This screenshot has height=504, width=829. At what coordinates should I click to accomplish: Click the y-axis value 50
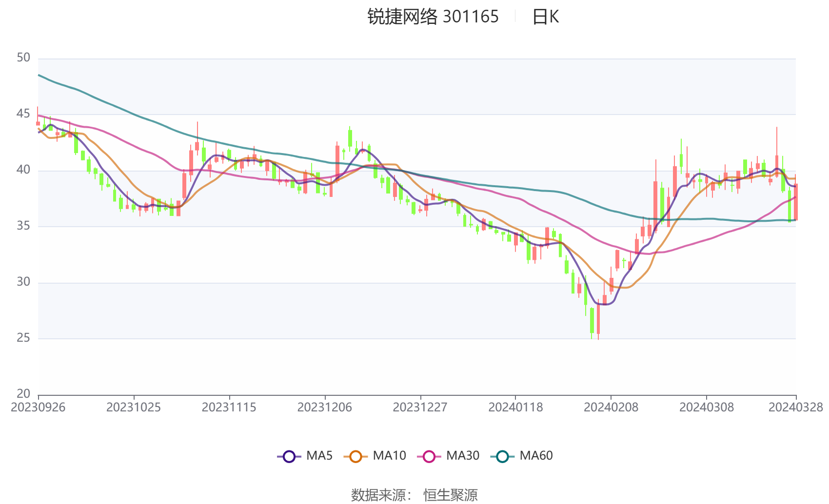(23, 58)
